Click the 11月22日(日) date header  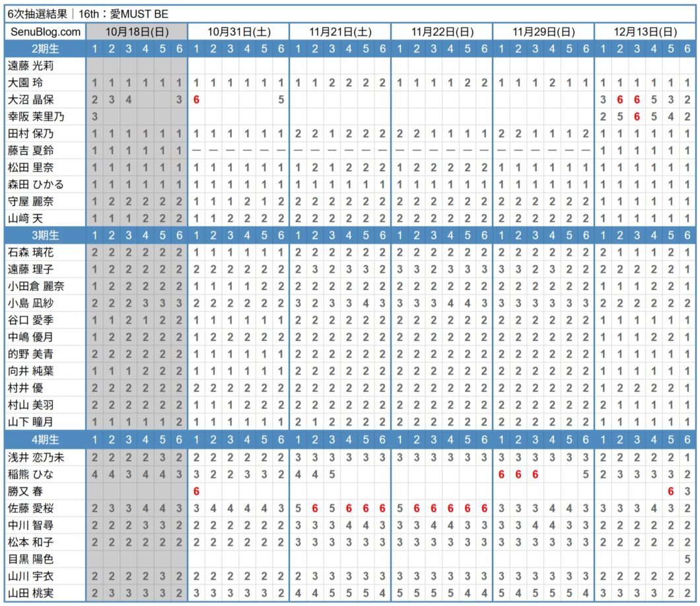(x=442, y=32)
